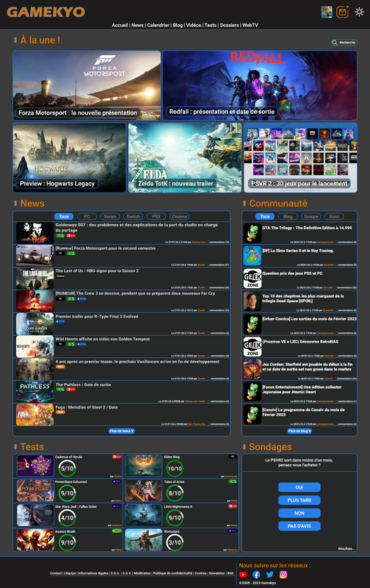
Task: Open The Last of Us HBO article
Action: point(122,279)
